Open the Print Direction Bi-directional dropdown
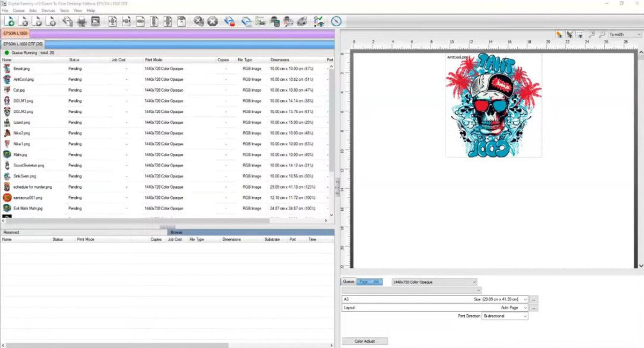 coord(505,316)
